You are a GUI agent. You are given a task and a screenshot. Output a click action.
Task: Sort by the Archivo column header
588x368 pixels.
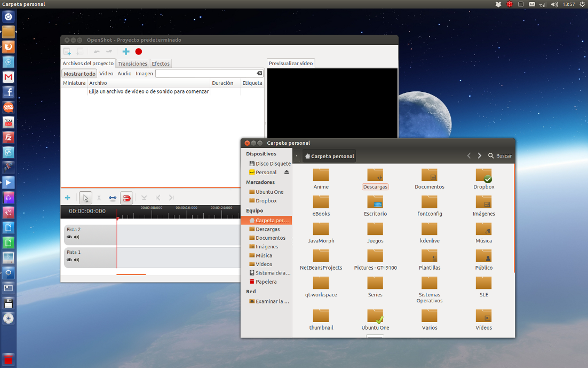(148, 83)
